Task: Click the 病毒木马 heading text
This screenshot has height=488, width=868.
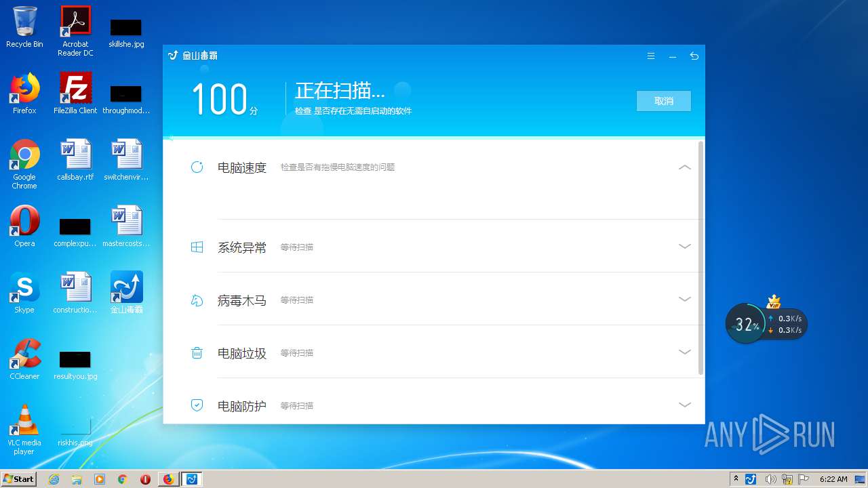Action: [x=242, y=300]
